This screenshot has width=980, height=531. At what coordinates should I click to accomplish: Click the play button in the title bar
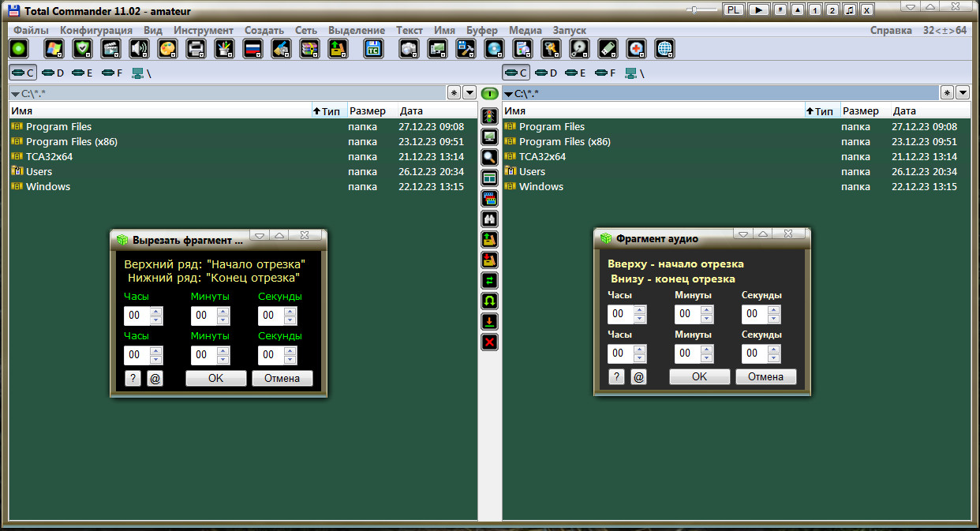[759, 9]
